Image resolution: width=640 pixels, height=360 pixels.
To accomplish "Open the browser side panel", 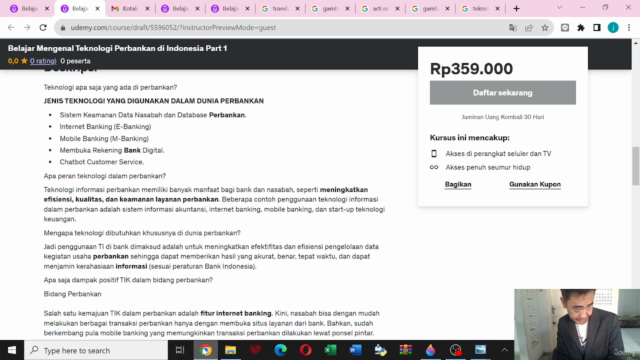I will [x=597, y=28].
